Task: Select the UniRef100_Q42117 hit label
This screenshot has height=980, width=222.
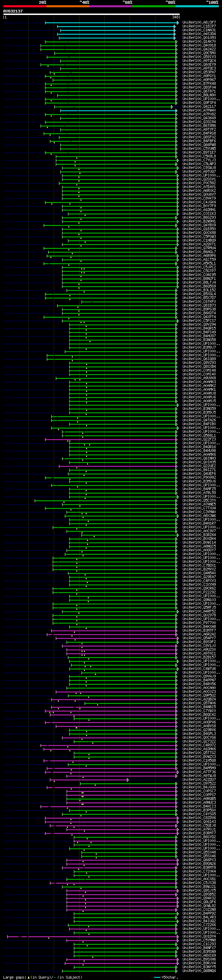Action: point(199,106)
